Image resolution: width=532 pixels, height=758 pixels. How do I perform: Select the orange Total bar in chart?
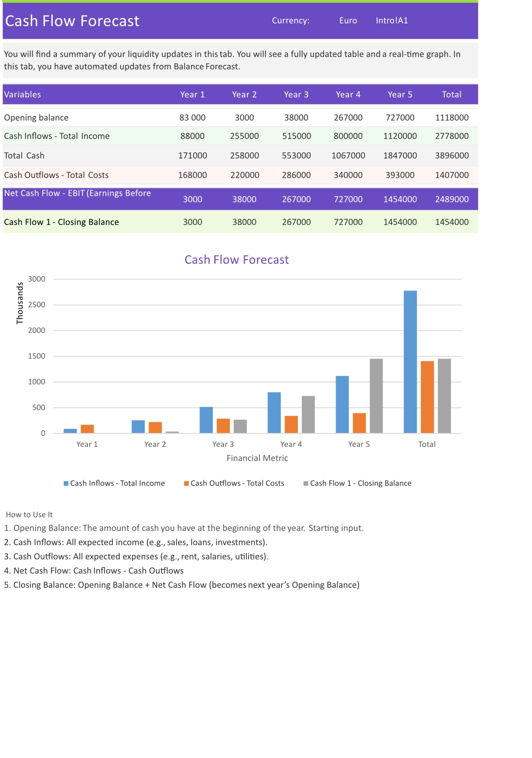(x=427, y=397)
